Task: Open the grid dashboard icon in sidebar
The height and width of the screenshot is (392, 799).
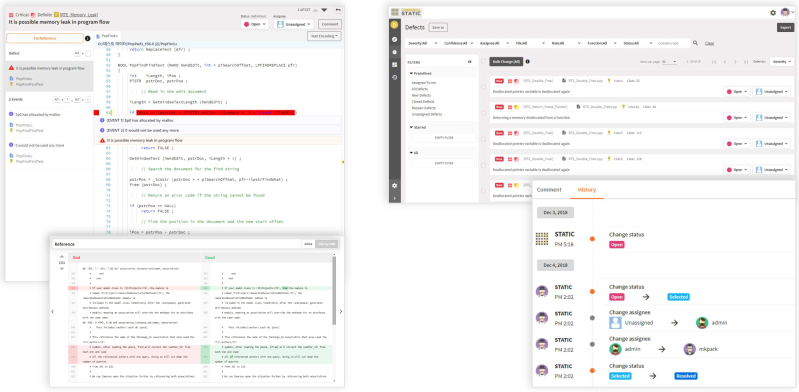Action: 394,65
